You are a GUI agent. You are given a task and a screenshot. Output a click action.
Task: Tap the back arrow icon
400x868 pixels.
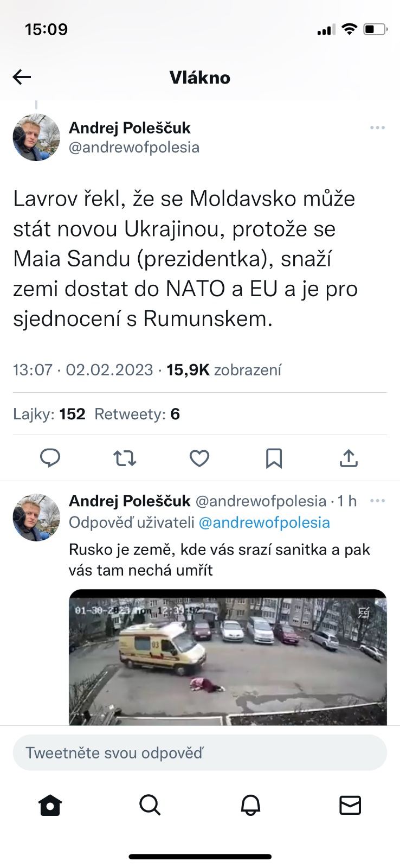[x=22, y=78]
